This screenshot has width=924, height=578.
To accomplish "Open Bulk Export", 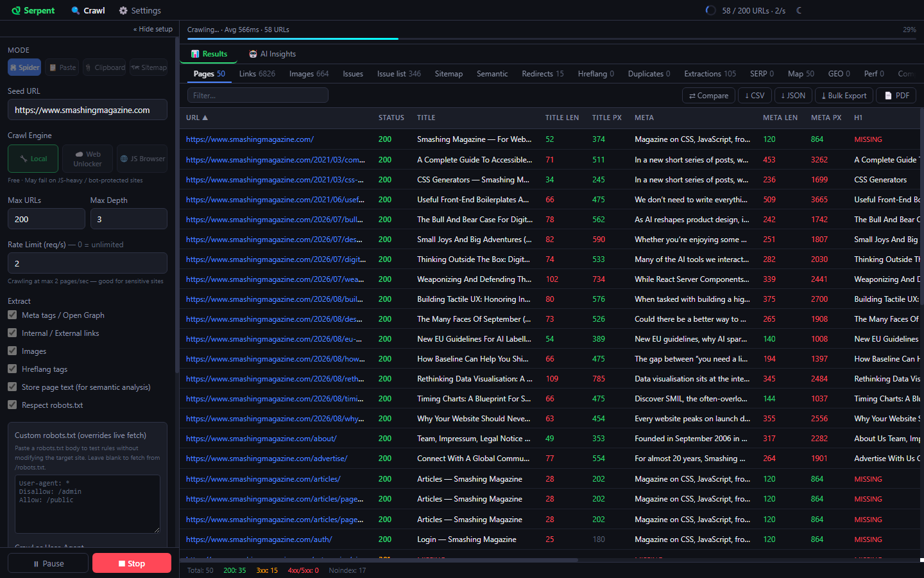I will point(844,95).
